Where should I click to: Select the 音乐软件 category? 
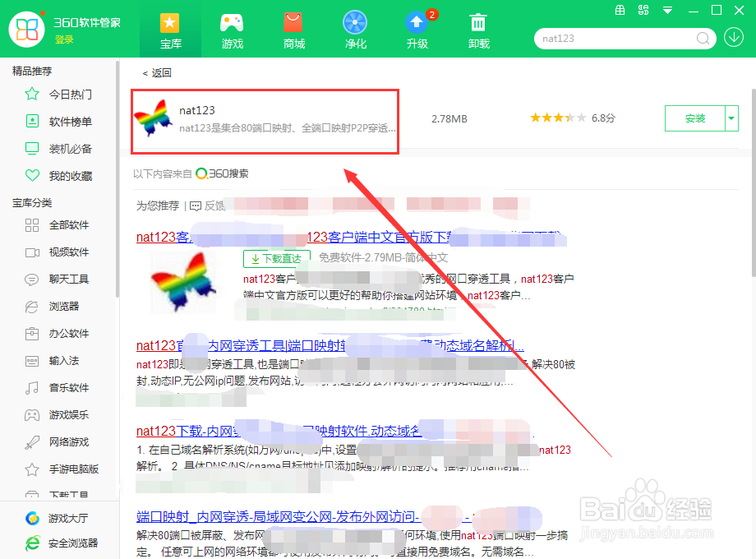(x=69, y=387)
